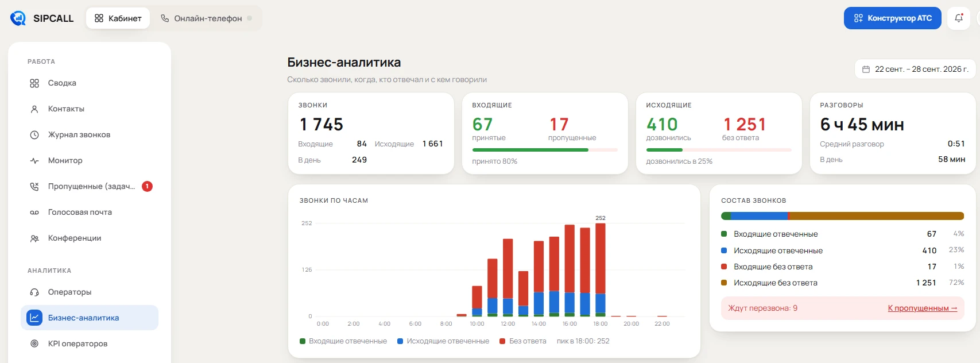This screenshot has height=363, width=980.
Task: Click Исходящие без ответа brown bar segment
Action: [876, 216]
